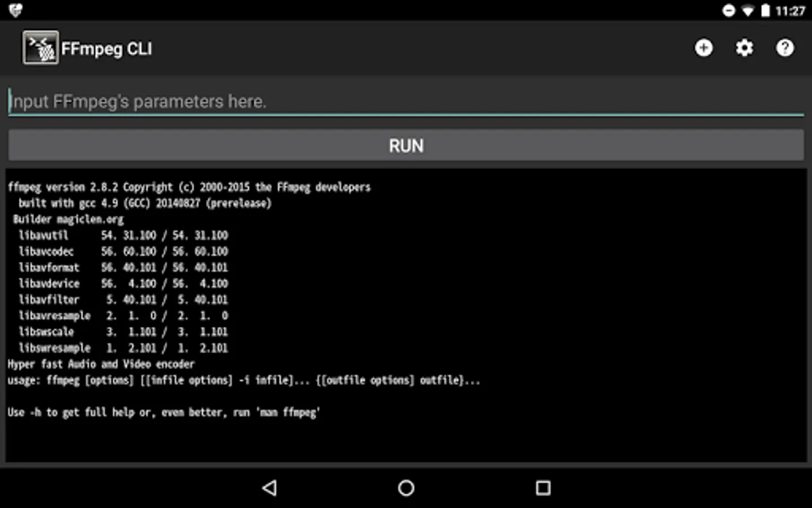Tap the do-not-disturb status icon
Image resolution: width=812 pixels, height=508 pixels.
(x=729, y=11)
